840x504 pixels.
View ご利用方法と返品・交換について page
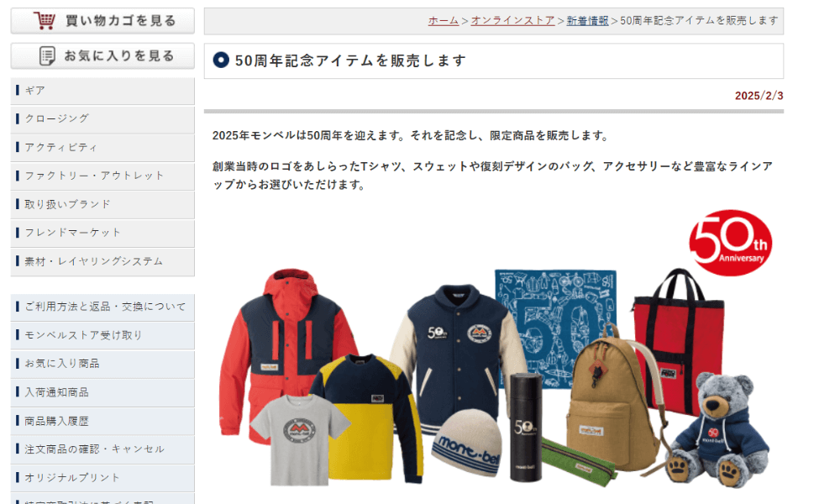(105, 307)
